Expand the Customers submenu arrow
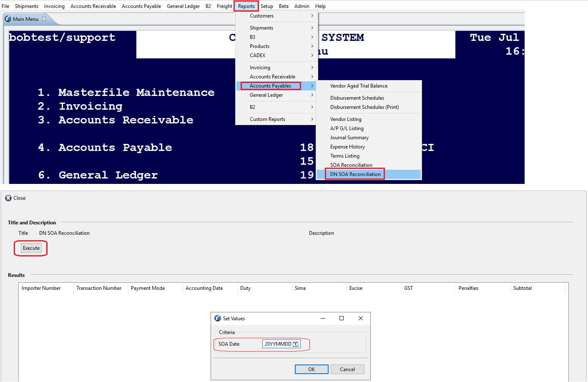The width and height of the screenshot is (588, 382). (312, 16)
